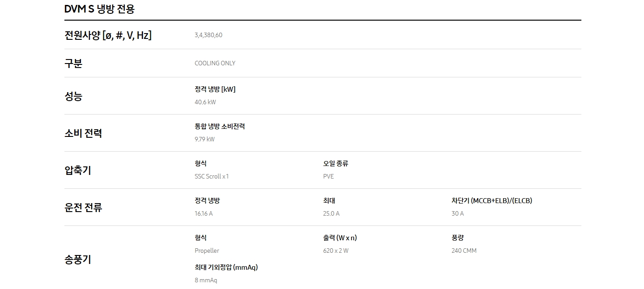Click the 25.0 A maximum current value
This screenshot has width=644, height=289.
coord(331,213)
